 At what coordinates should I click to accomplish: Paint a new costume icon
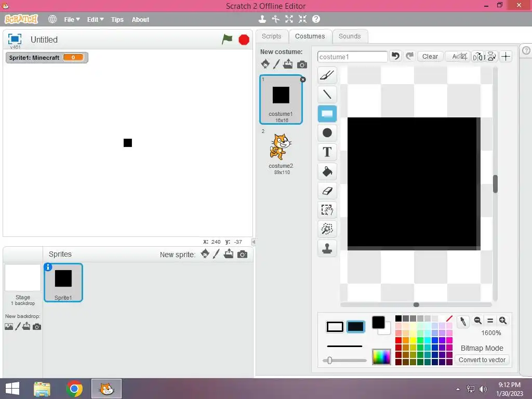(276, 64)
